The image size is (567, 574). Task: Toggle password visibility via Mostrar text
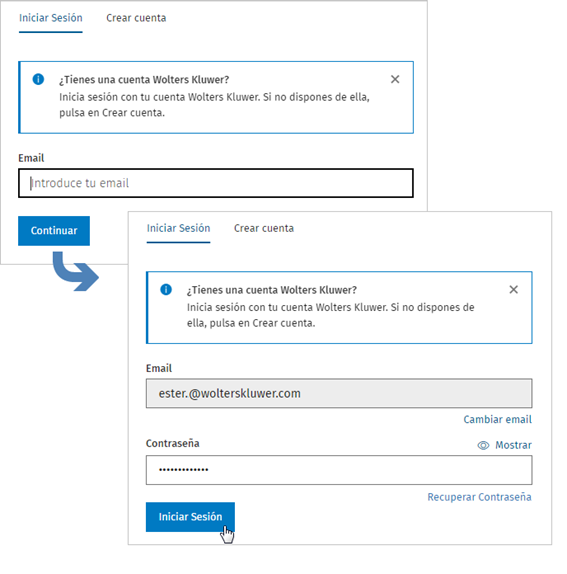coord(513,445)
